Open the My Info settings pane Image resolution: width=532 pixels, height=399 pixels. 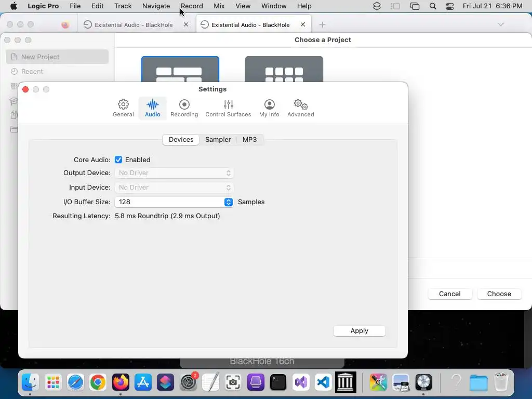click(x=269, y=108)
